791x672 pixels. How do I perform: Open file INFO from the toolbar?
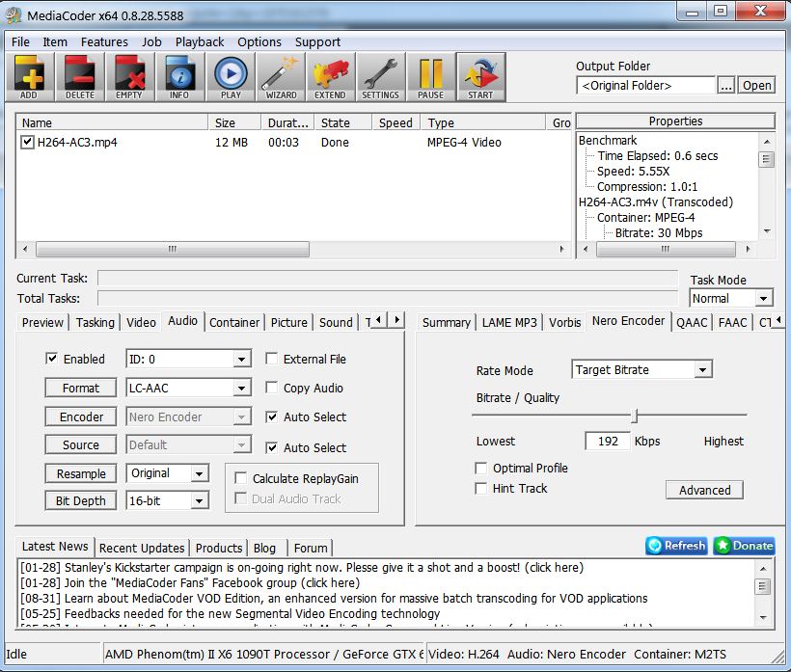(180, 77)
